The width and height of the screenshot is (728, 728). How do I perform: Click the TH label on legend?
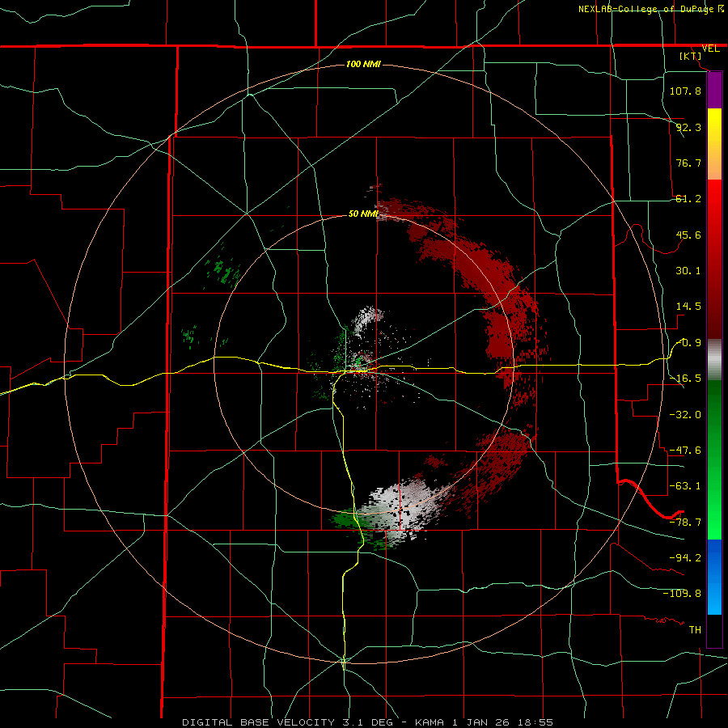pyautogui.click(x=695, y=630)
